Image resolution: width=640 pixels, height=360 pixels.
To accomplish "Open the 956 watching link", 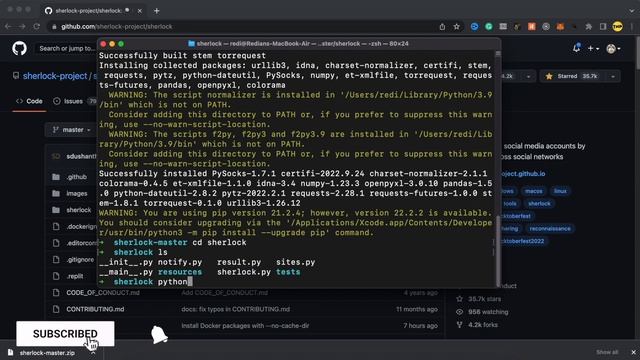I will click(x=482, y=312).
